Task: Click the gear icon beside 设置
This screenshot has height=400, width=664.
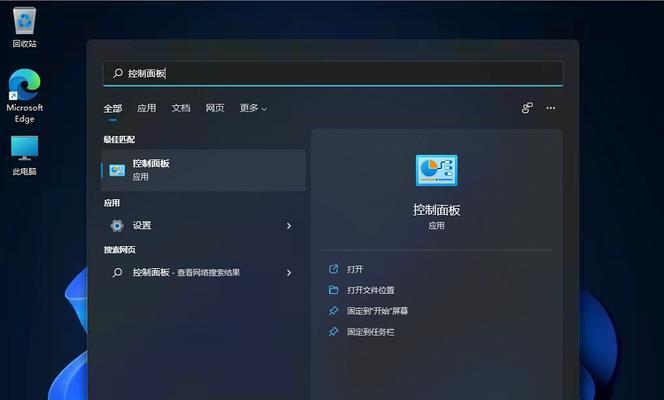Action: 117,226
